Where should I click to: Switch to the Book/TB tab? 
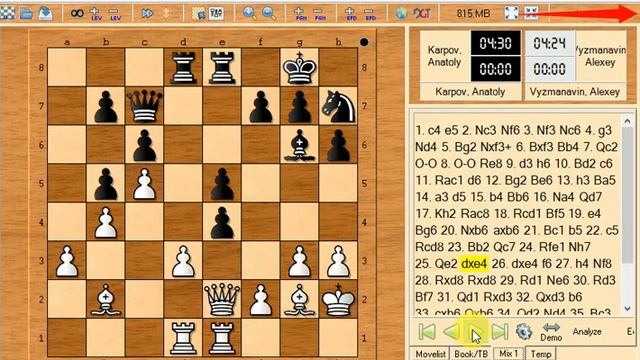pos(471,354)
